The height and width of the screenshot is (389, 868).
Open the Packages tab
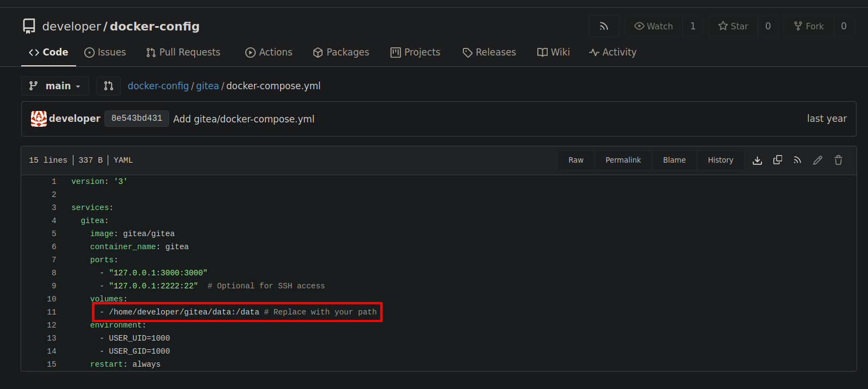[341, 52]
